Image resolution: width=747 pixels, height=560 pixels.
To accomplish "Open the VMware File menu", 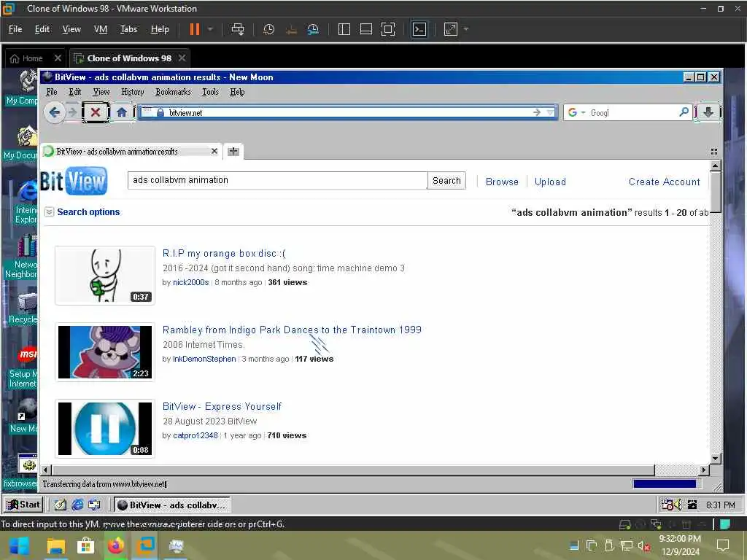I will [x=15, y=29].
